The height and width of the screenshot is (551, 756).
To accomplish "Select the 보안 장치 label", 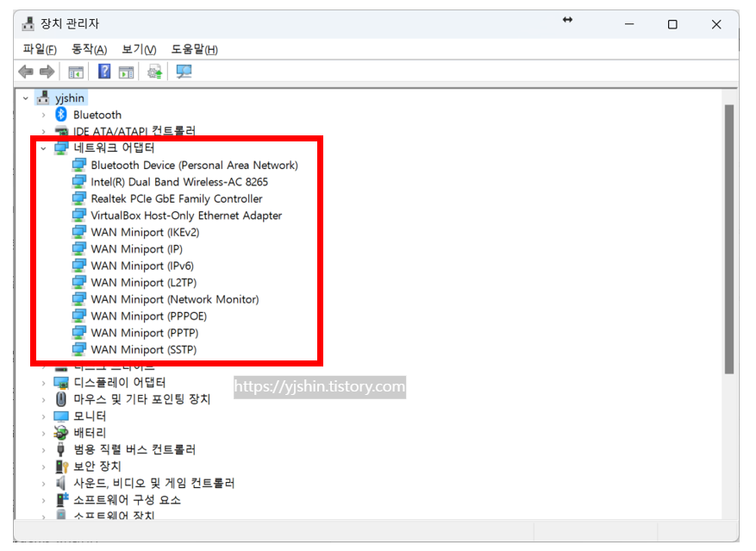I will [x=97, y=466].
